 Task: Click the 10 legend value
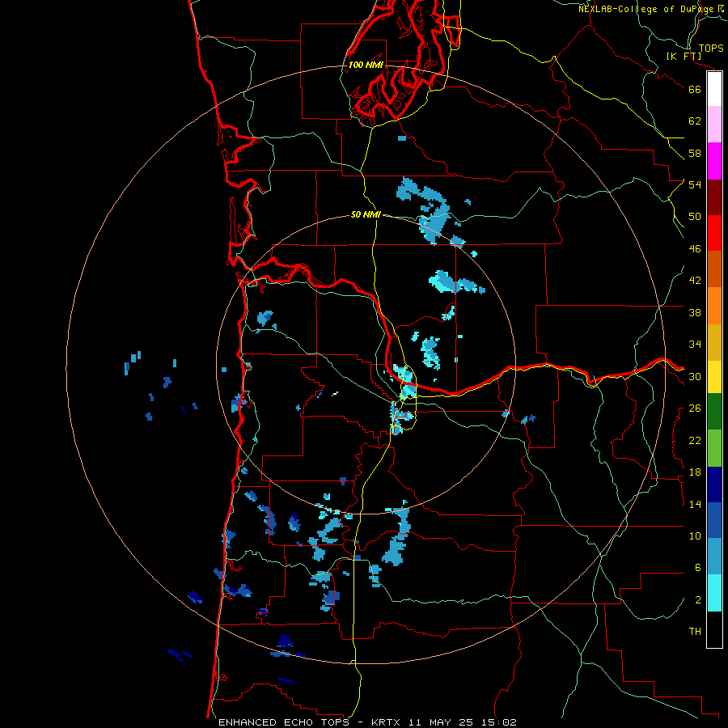pos(695,535)
